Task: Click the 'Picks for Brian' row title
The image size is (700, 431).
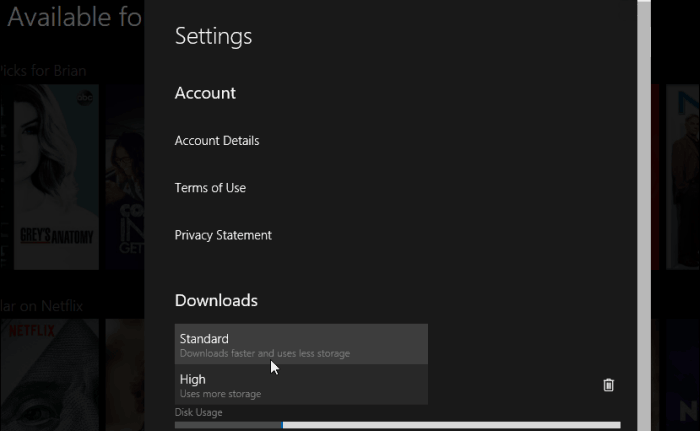Action: [43, 71]
